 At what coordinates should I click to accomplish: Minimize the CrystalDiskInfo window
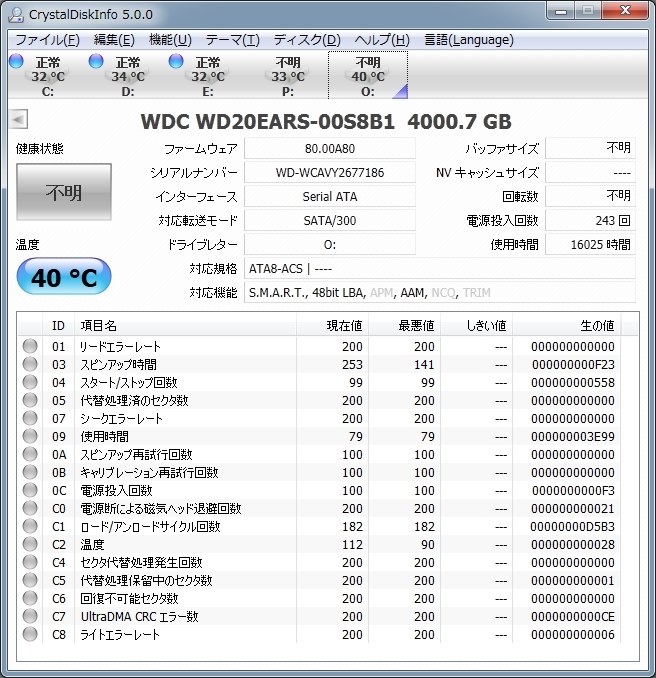(560, 11)
